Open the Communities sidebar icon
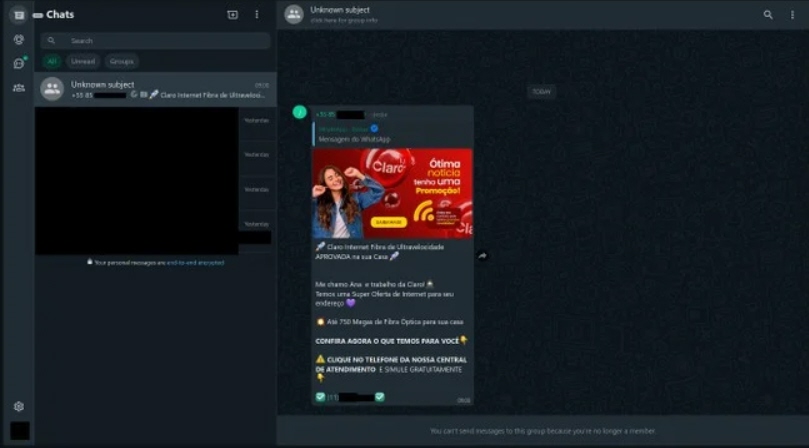Image resolution: width=809 pixels, height=448 pixels. pos(19,88)
